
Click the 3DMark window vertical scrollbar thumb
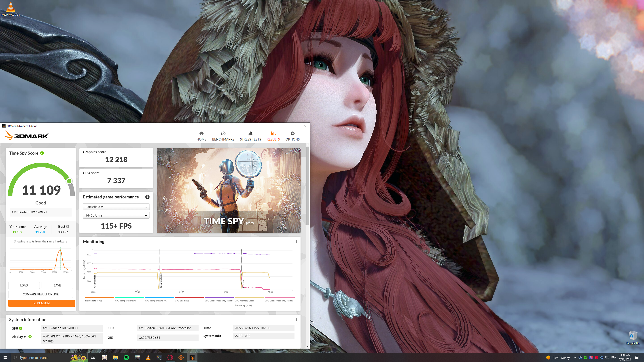(307, 186)
